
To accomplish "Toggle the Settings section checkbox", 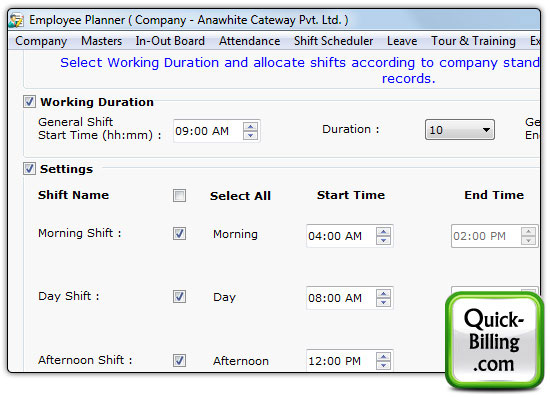I will coord(29,169).
